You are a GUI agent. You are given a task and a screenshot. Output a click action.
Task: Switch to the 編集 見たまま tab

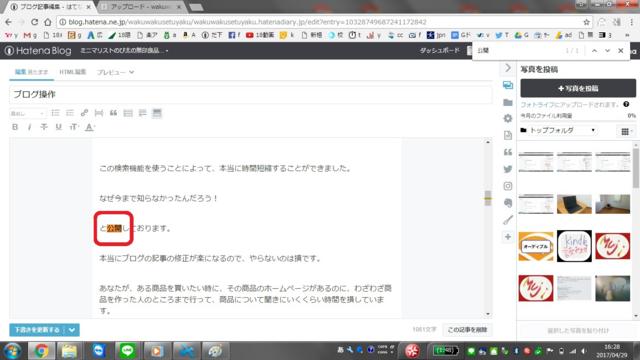point(31,72)
